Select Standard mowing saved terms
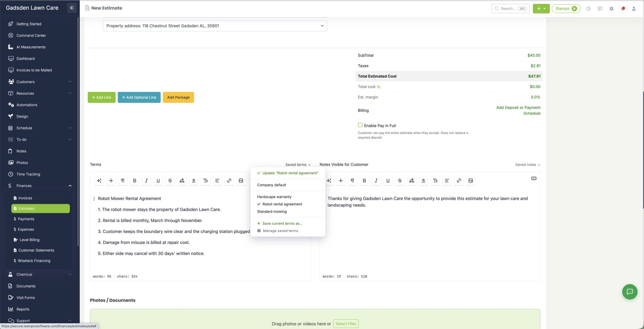 [x=272, y=211]
